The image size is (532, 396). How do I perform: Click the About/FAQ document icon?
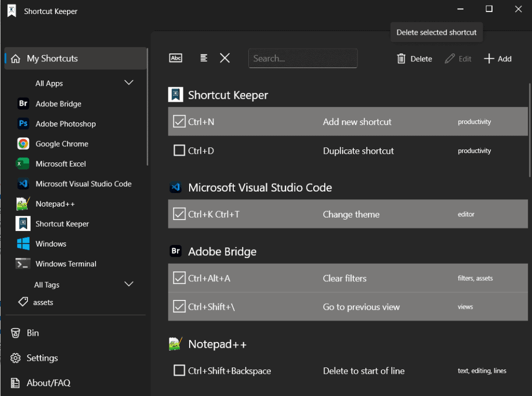15,383
